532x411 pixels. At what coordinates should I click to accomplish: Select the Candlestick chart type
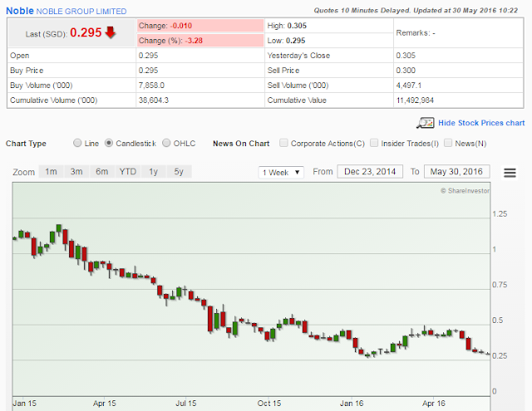point(109,143)
